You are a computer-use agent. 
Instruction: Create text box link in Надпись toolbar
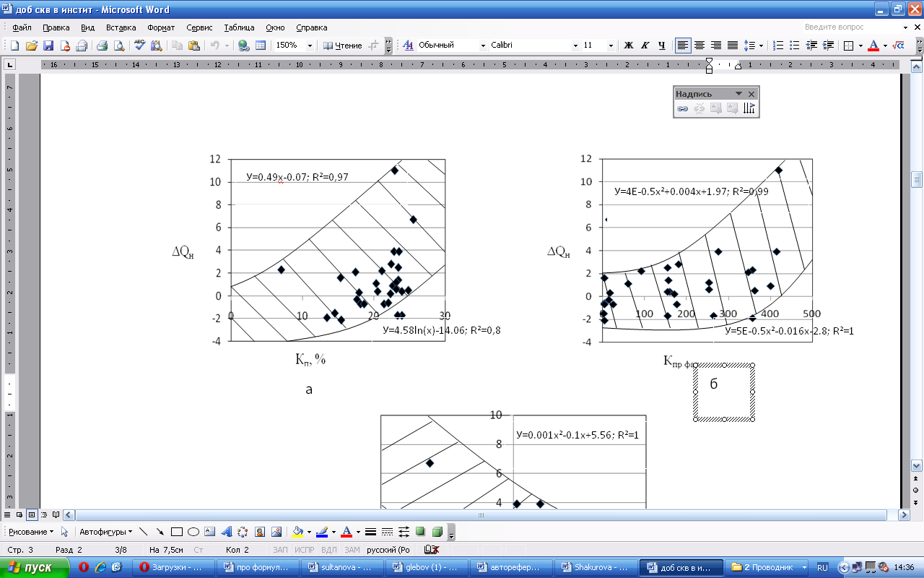click(682, 108)
